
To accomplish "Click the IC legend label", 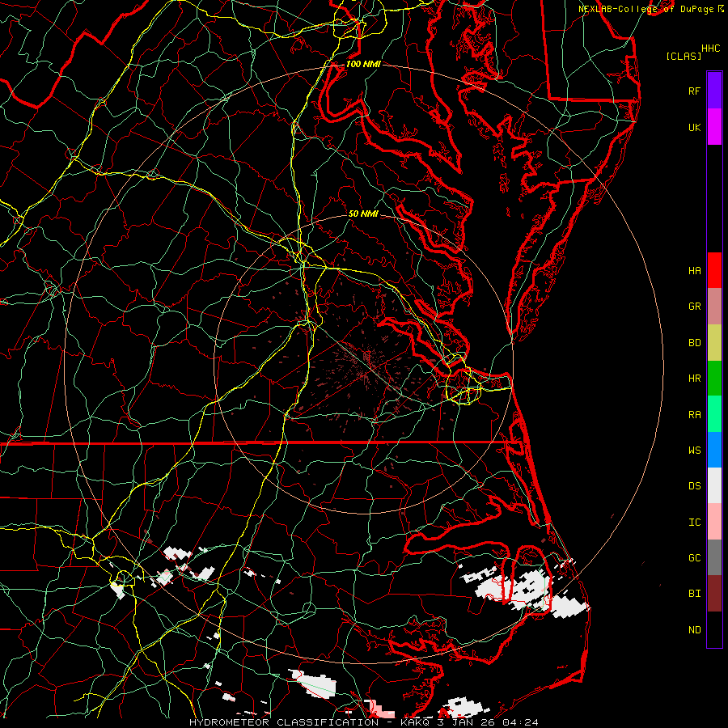I will click(x=694, y=523).
